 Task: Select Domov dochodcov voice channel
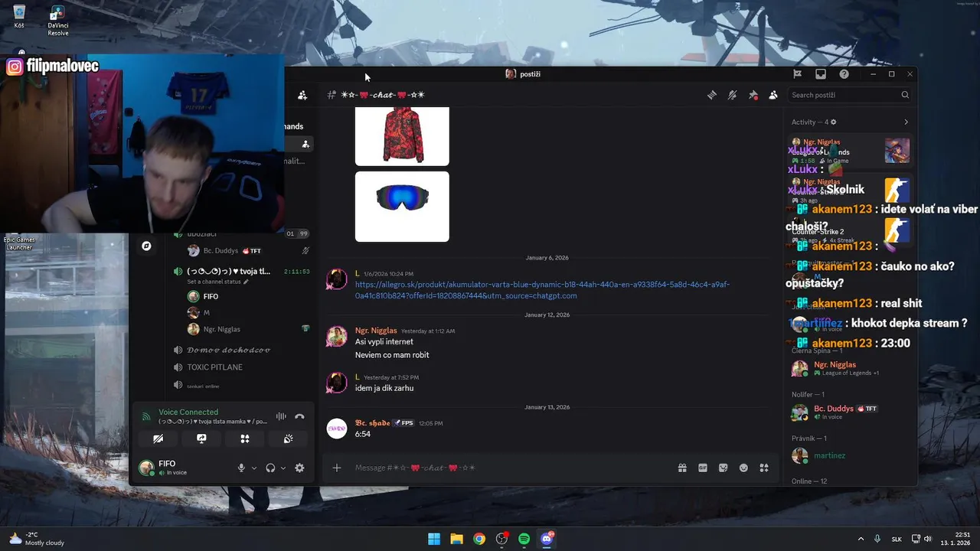[x=228, y=350]
